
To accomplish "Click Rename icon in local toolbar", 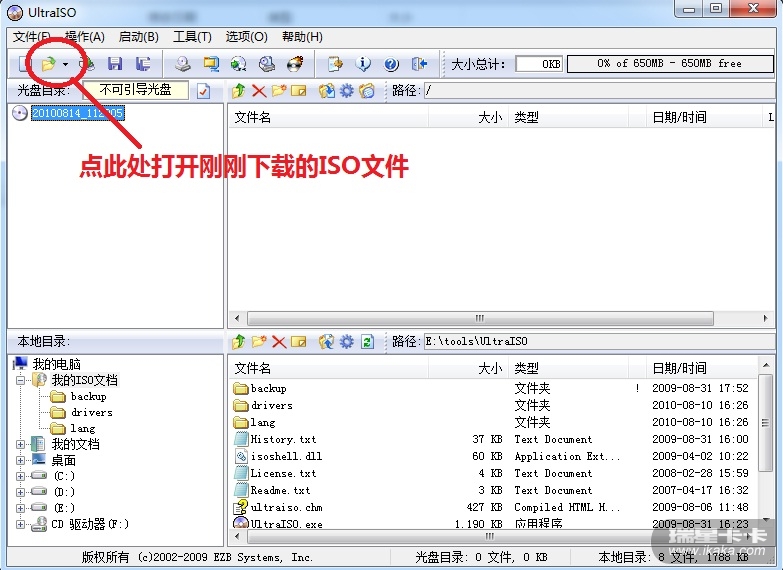I will (x=299, y=342).
